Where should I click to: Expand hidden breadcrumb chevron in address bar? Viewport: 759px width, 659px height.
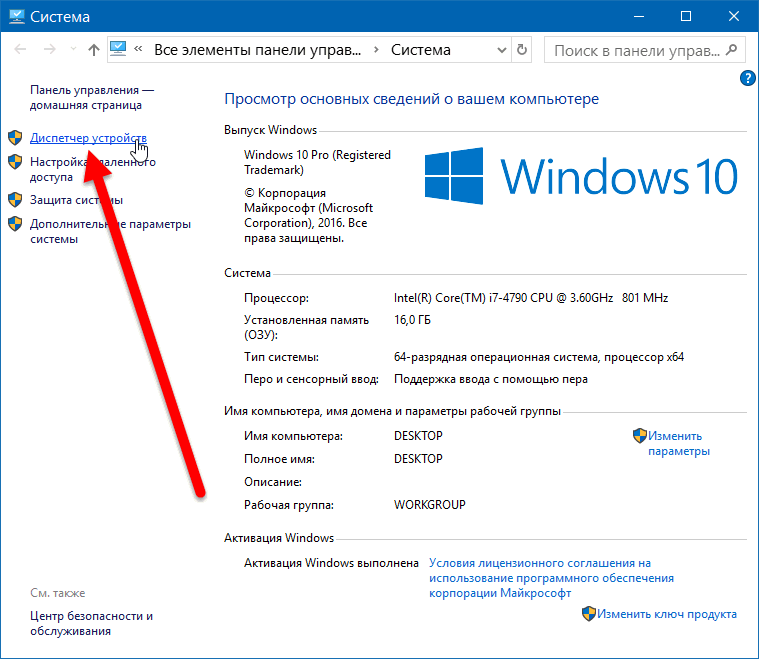[x=138, y=48]
